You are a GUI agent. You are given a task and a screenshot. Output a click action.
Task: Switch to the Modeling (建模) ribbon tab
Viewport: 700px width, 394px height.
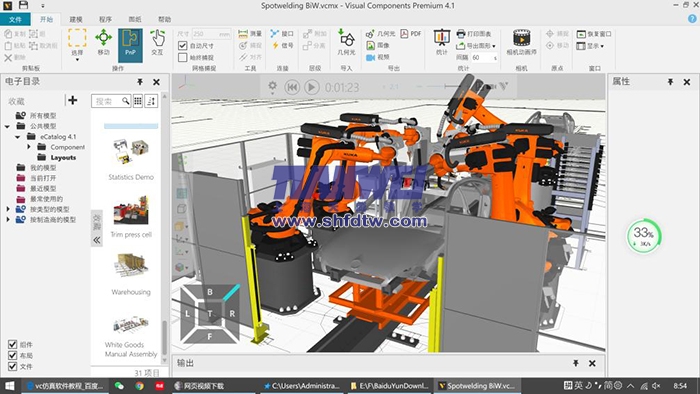(x=76, y=20)
